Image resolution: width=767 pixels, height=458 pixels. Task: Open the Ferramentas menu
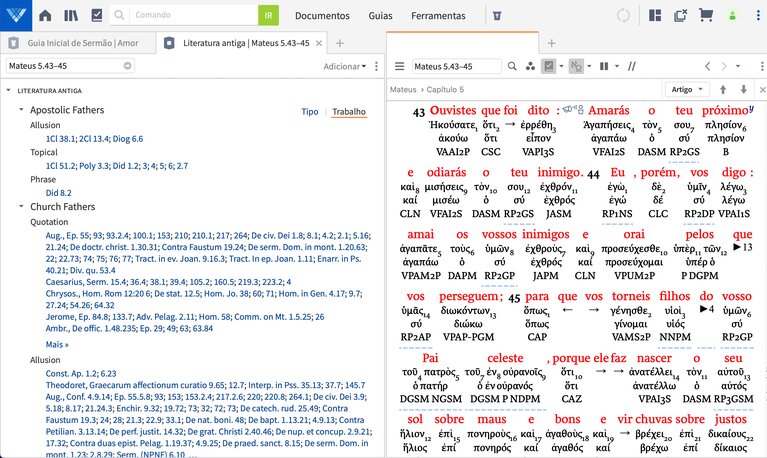438,16
